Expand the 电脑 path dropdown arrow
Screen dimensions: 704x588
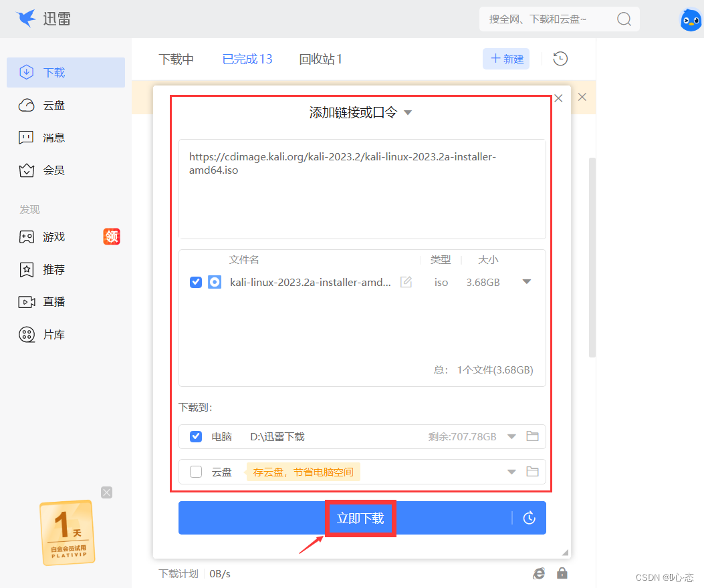point(511,437)
